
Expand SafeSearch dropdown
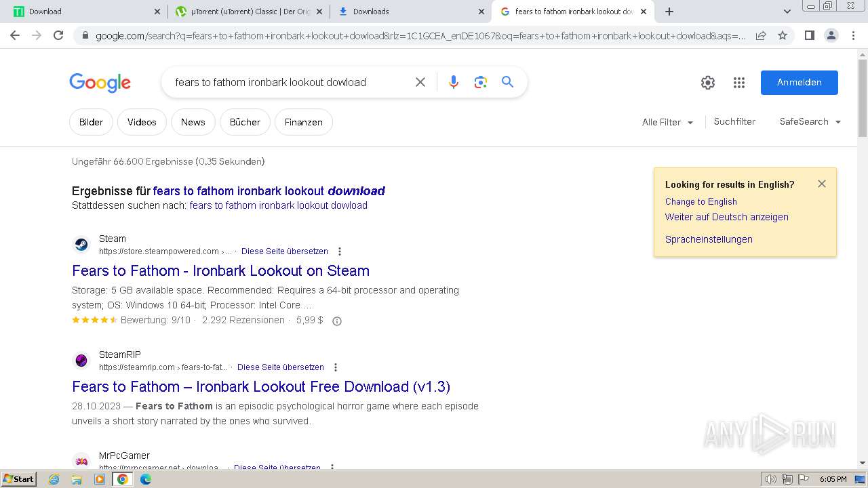click(x=810, y=122)
